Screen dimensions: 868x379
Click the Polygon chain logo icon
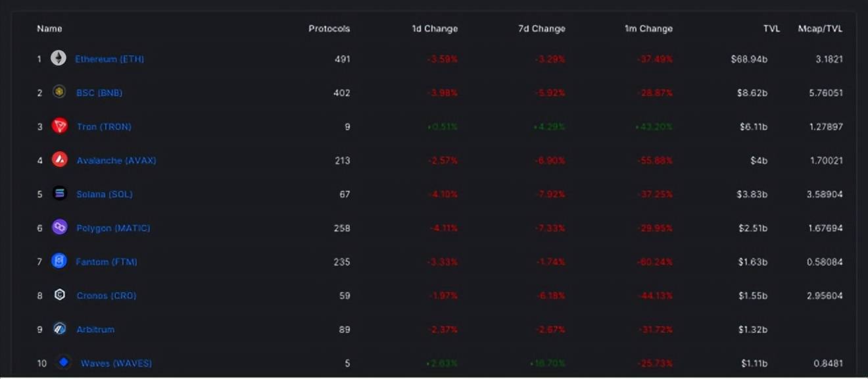60,228
